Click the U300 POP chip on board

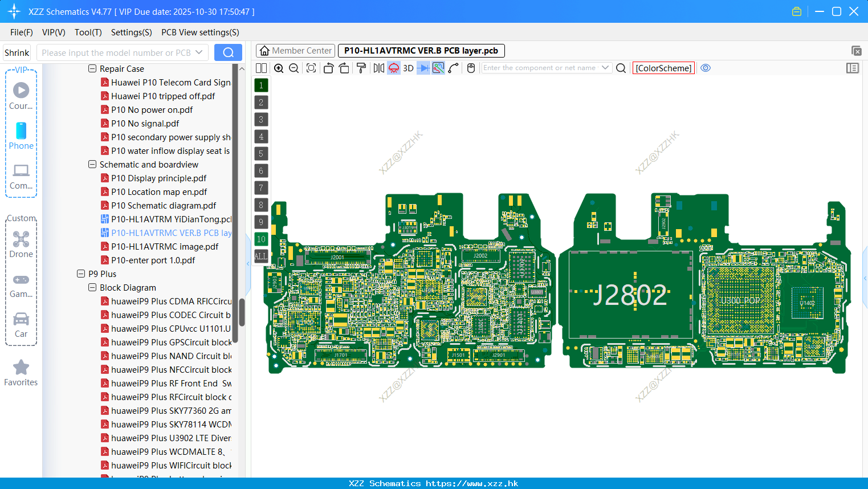pos(740,300)
